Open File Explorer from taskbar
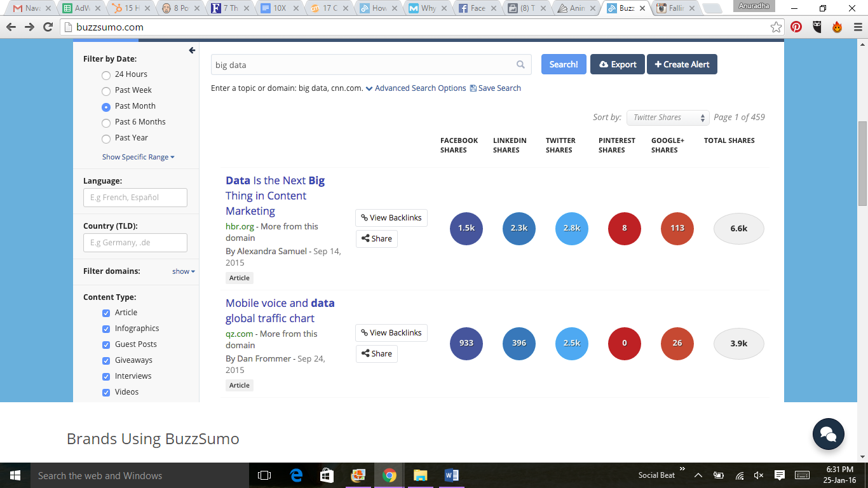Viewport: 868px width, 488px height. [x=420, y=475]
